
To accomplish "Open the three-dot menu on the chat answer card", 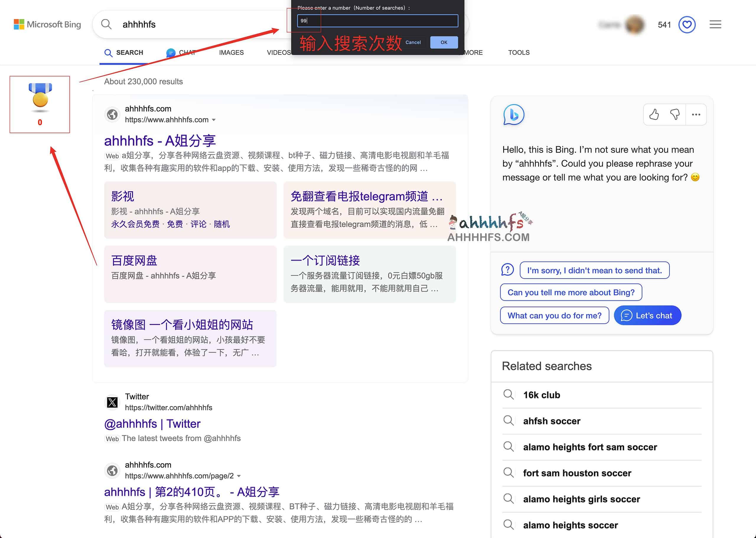I will [696, 115].
